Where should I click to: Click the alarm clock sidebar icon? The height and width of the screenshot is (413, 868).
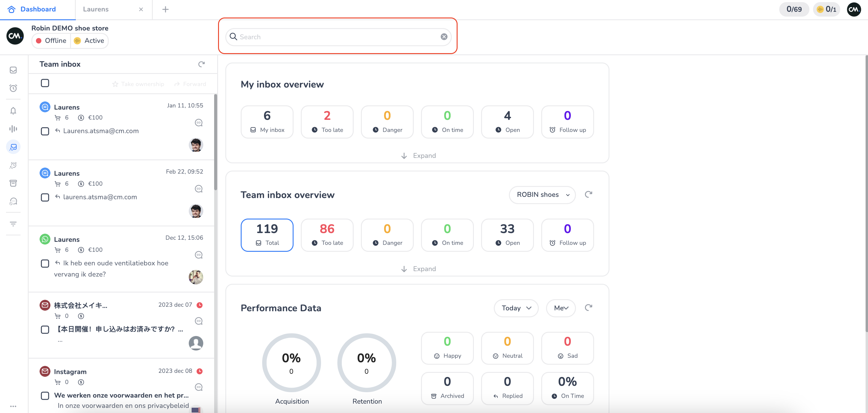(x=13, y=88)
